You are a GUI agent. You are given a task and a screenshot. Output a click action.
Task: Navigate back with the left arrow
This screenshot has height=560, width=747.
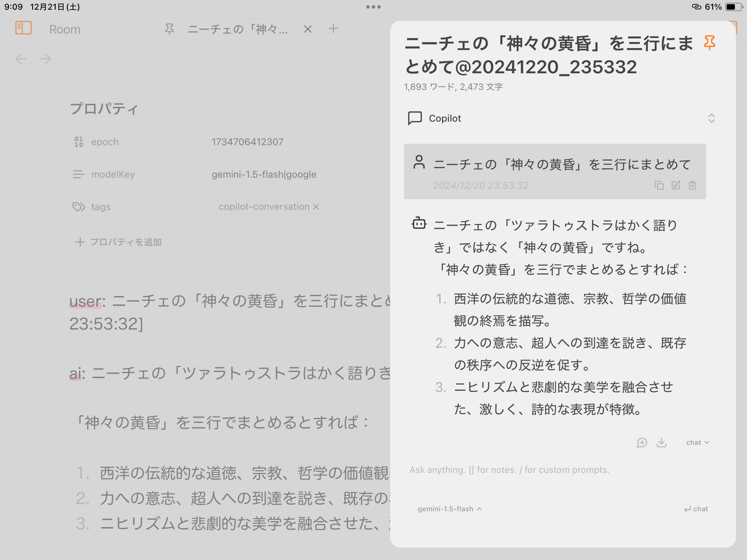pos(21,59)
